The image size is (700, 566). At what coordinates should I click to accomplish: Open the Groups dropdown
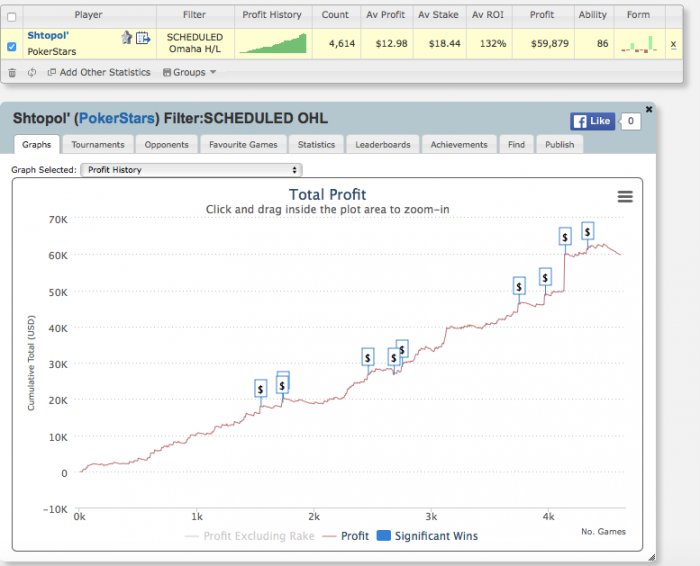(189, 72)
